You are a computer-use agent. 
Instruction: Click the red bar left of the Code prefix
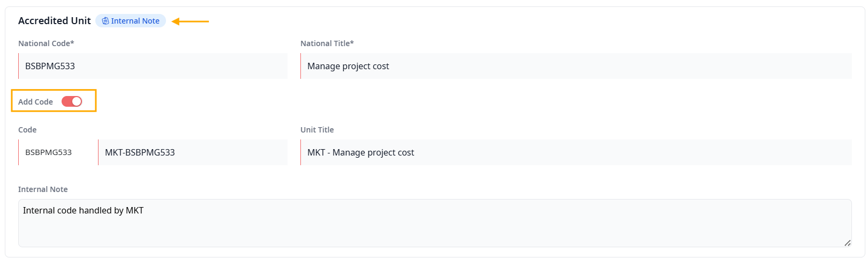click(19, 152)
